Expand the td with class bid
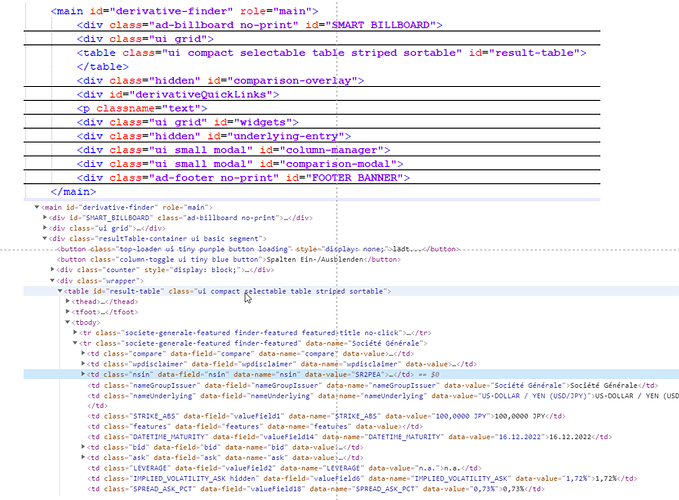The width and height of the screenshot is (679, 500). tap(83, 447)
